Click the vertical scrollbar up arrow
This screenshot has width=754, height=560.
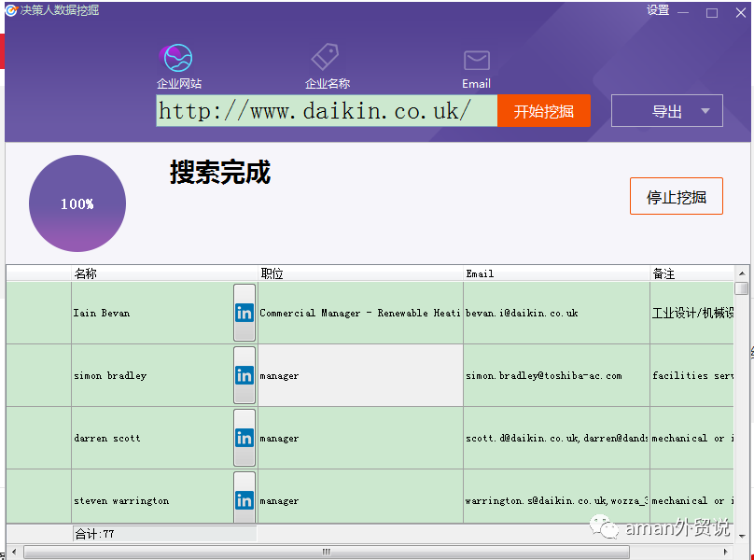pos(742,273)
